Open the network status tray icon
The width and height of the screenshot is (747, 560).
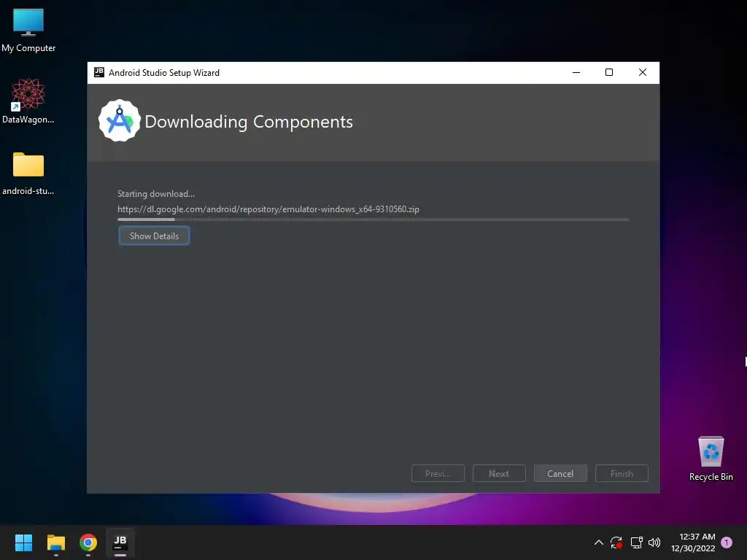click(x=636, y=542)
